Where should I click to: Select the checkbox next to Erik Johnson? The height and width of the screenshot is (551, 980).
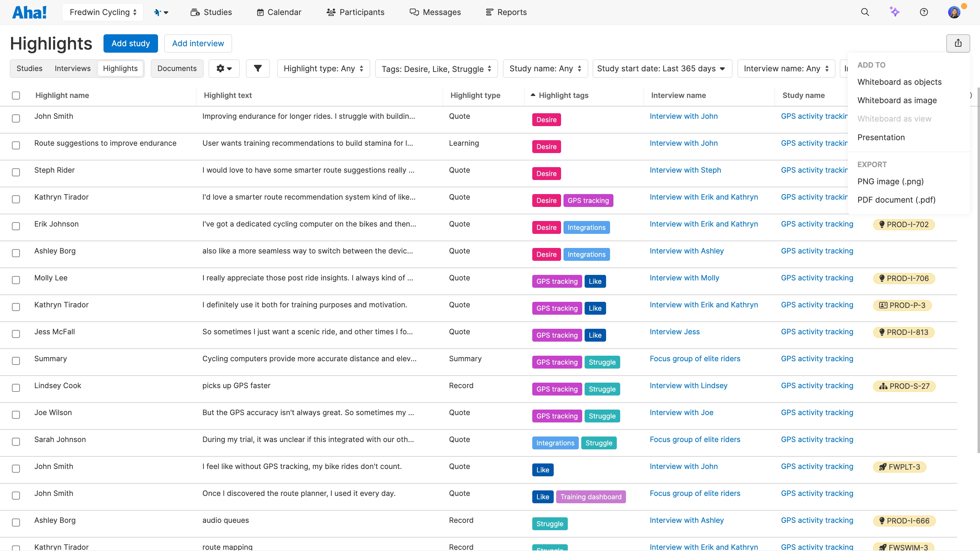click(16, 226)
